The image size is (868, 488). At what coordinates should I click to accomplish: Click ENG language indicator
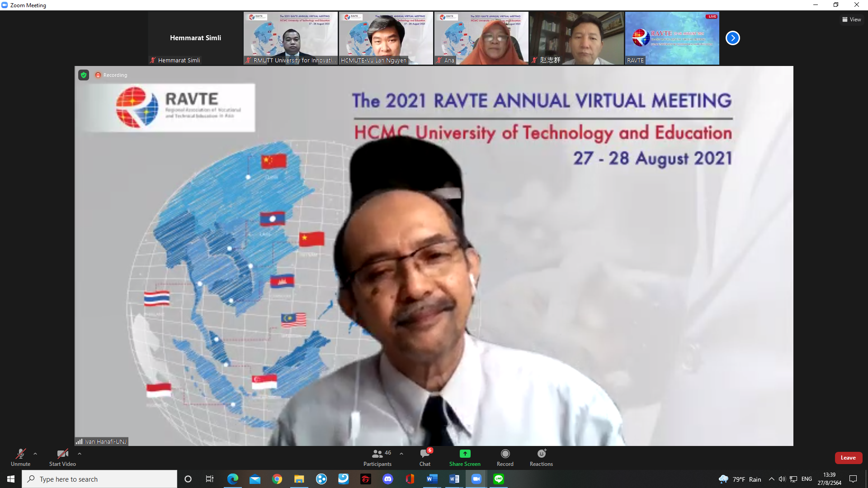pyautogui.click(x=807, y=479)
